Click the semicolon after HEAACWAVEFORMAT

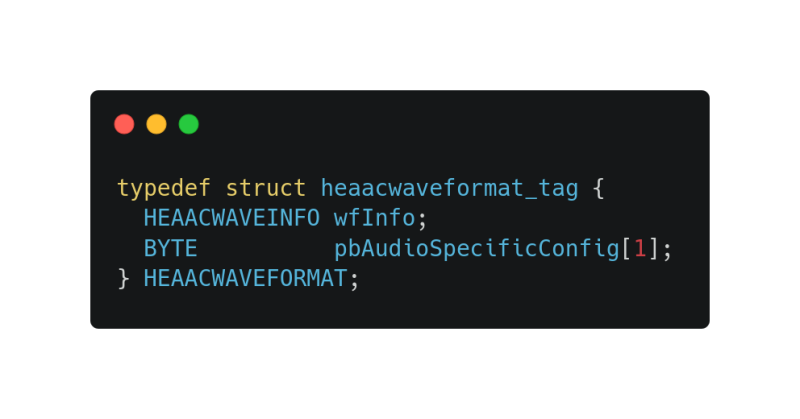click(x=355, y=281)
